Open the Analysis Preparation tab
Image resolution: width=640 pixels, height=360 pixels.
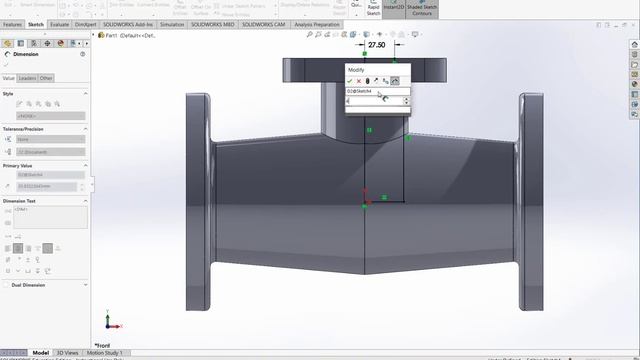tap(317, 24)
